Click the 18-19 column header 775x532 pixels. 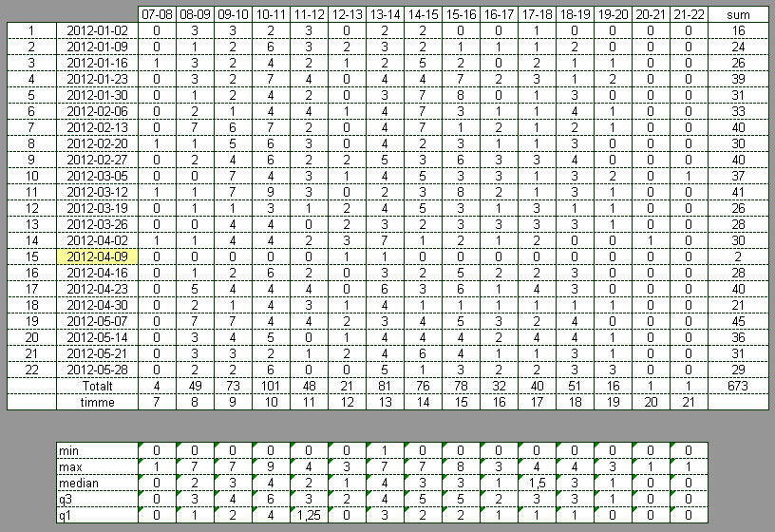[x=576, y=14]
